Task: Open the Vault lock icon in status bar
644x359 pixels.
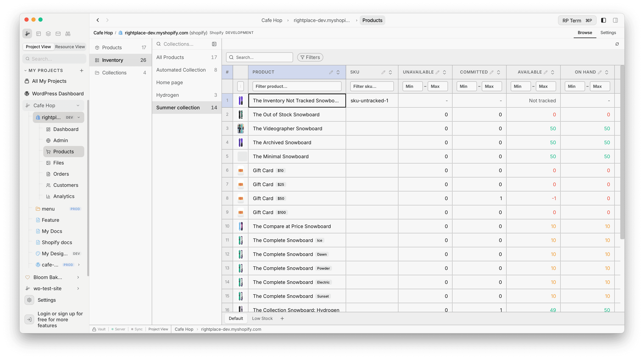Action: pos(94,329)
